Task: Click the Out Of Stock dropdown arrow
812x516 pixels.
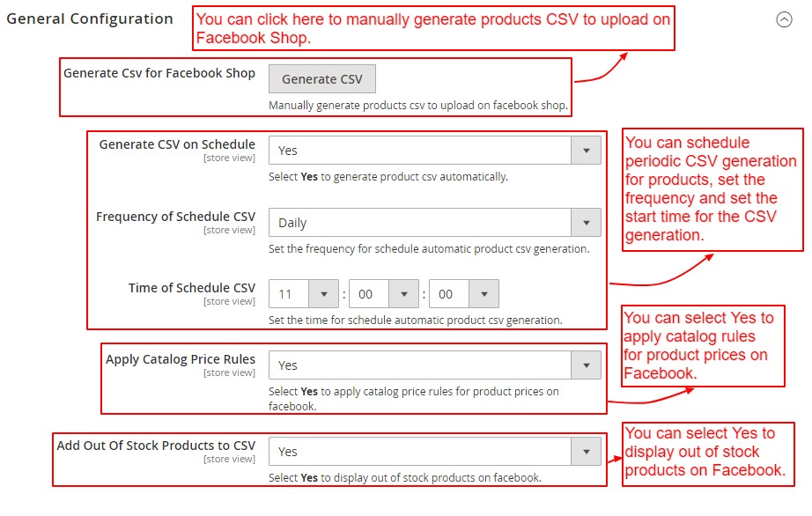Action: 587,452
